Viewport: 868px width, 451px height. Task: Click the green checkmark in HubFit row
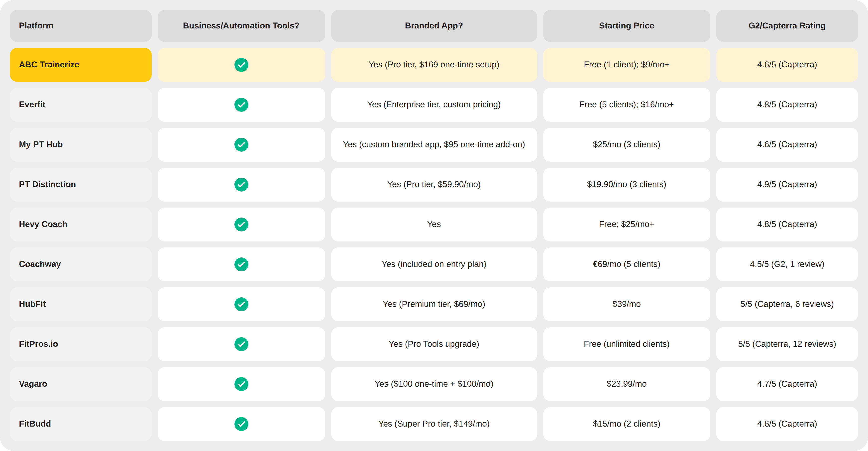(241, 304)
